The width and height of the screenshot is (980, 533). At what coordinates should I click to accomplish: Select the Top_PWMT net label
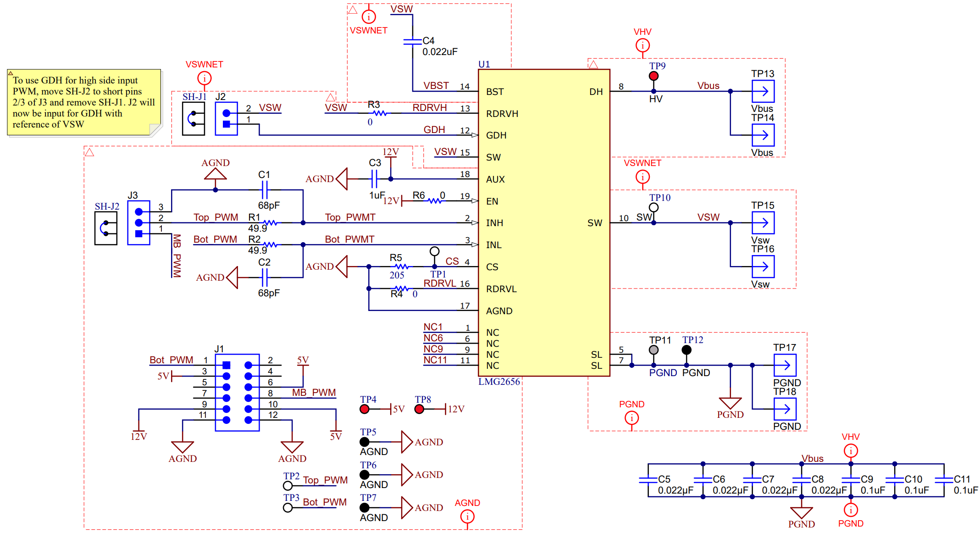point(350,217)
